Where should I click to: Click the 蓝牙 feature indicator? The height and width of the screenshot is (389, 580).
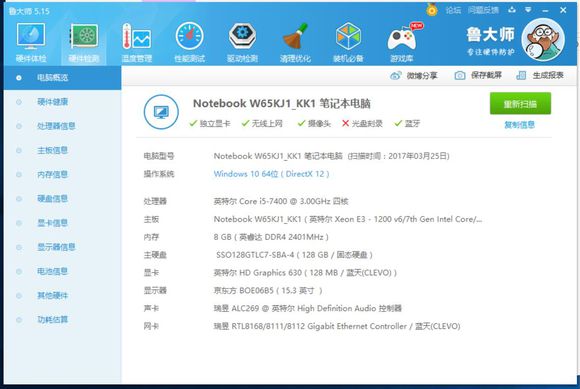[407, 124]
